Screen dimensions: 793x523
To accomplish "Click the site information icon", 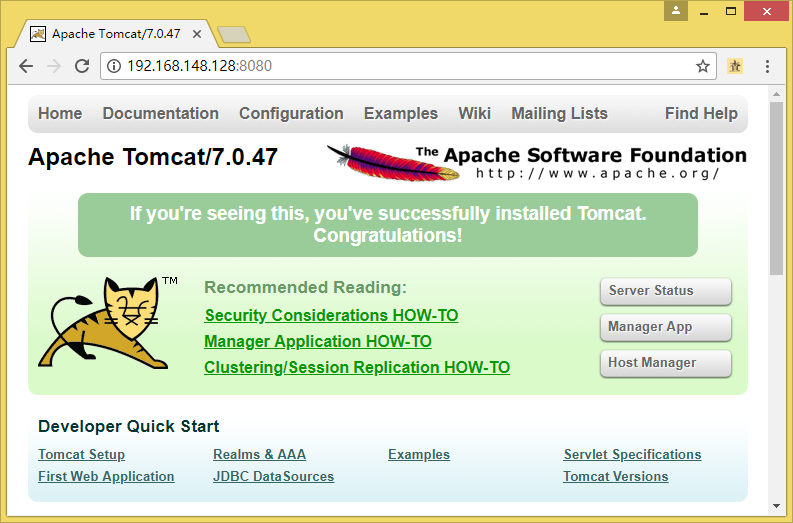I will (114, 66).
